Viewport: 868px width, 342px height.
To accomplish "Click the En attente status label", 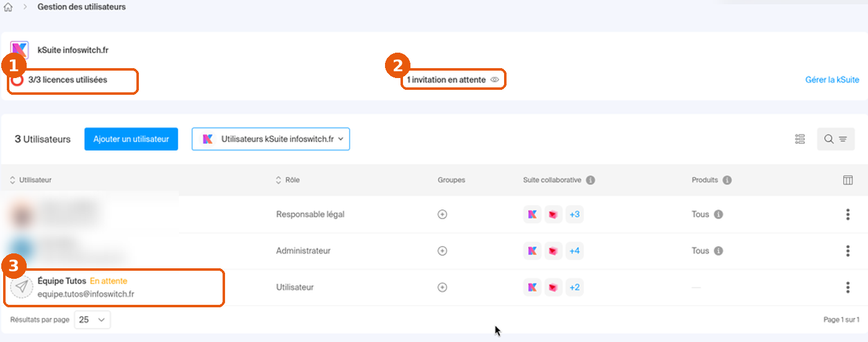I will [x=108, y=281].
